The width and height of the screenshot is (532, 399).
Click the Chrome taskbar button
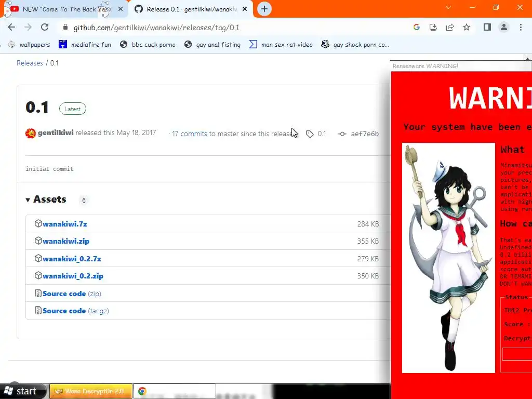[175, 391]
